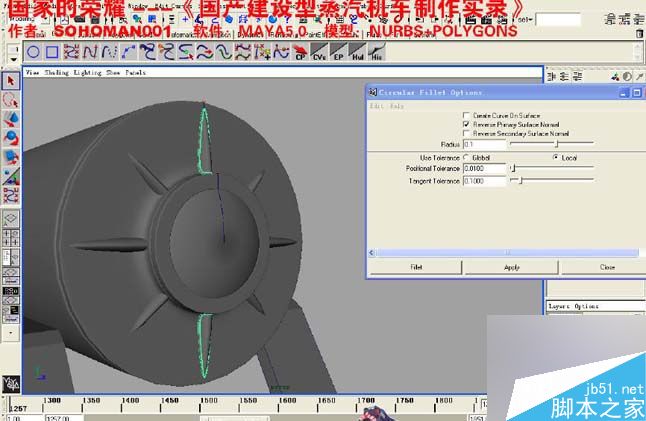Click the Fillet button

(x=416, y=267)
